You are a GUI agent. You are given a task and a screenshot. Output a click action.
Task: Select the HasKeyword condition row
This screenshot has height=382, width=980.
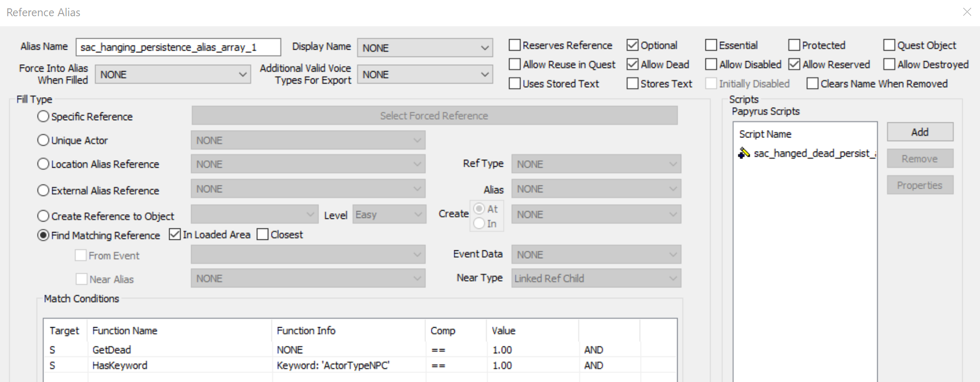tap(360, 365)
